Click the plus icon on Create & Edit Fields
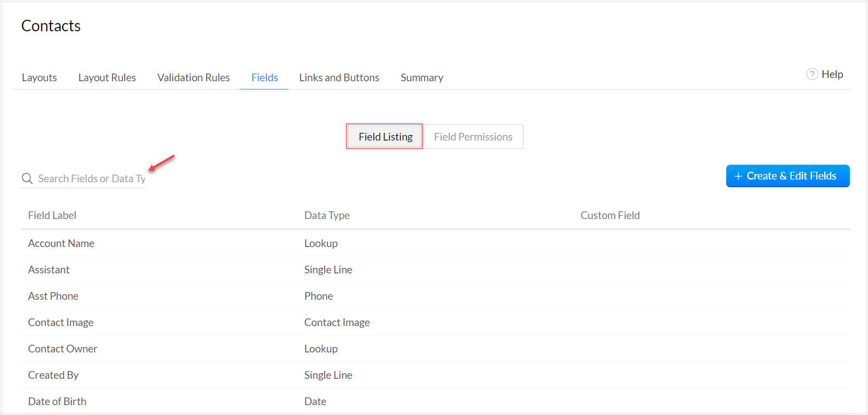Screen dimensions: 868x415 (738, 176)
